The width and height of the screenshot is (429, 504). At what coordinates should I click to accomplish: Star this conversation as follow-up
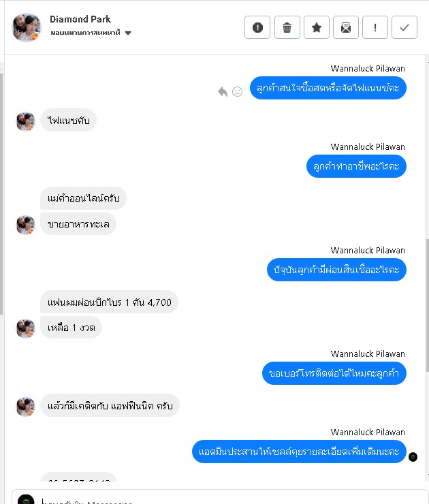click(317, 27)
